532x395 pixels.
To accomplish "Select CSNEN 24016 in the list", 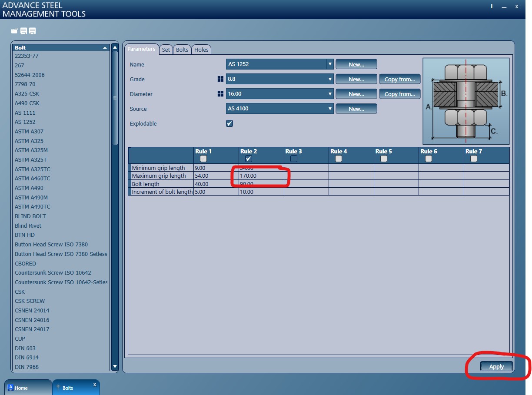I will (32, 320).
